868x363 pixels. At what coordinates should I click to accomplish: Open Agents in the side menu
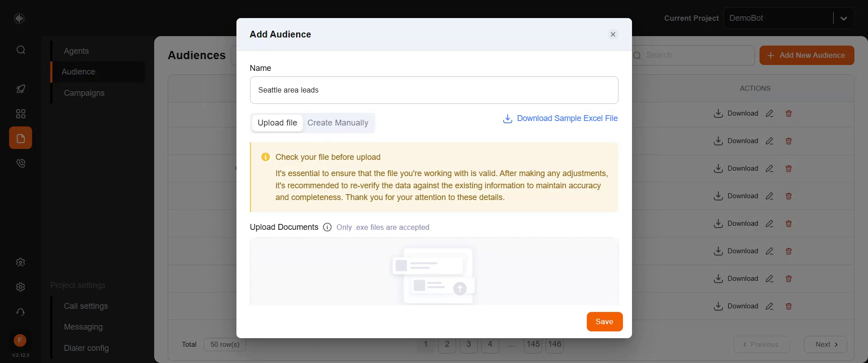76,51
